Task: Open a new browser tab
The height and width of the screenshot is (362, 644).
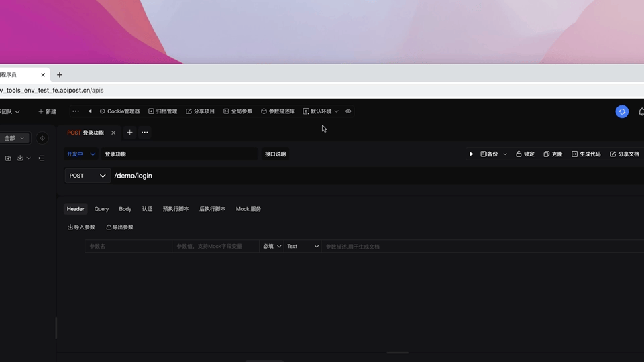Action: click(60, 75)
